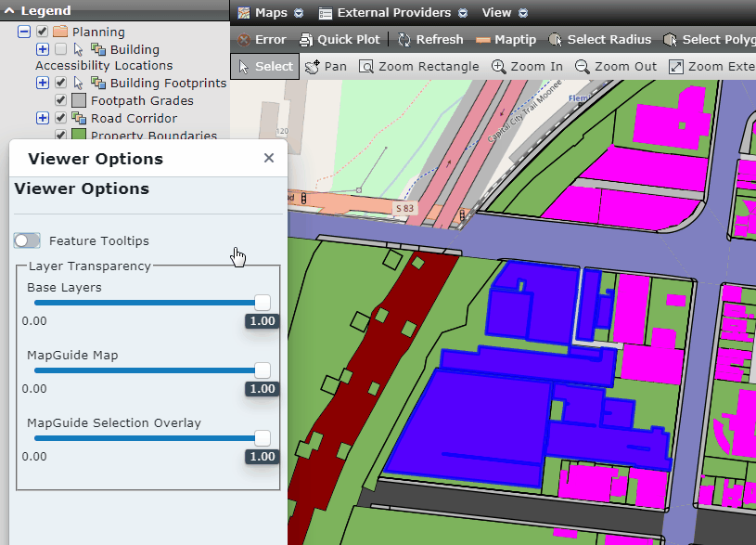Open the Maps dropdown
756x545 pixels.
pyautogui.click(x=271, y=12)
